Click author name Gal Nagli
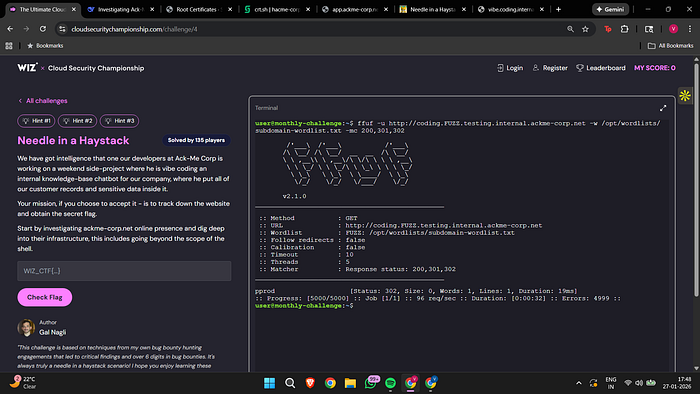This screenshot has width=700, height=394. point(52,332)
